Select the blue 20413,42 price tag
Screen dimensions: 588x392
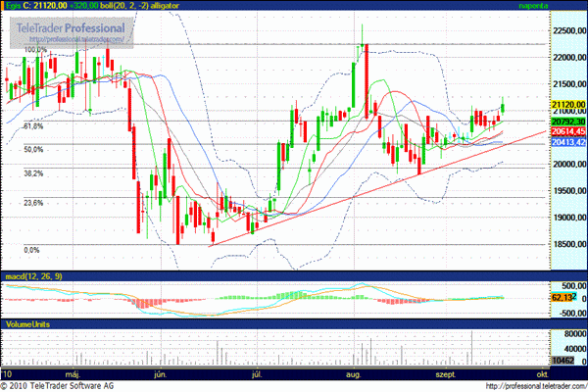[567, 142]
